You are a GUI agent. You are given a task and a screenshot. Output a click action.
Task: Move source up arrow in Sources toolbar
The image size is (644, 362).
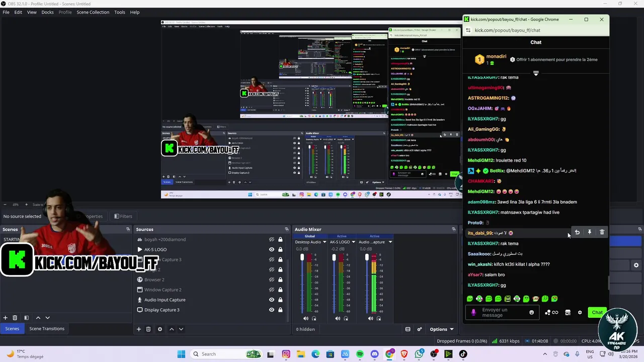point(172,329)
